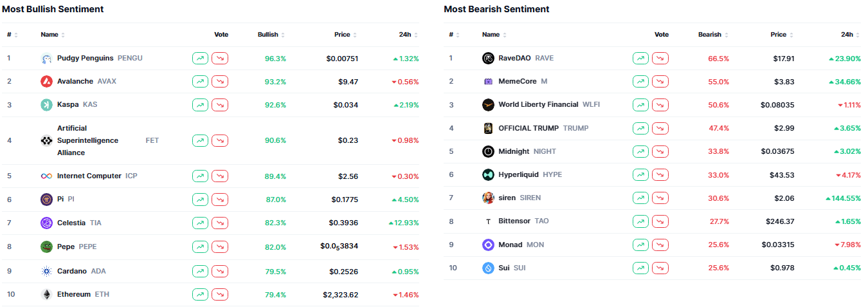
Task: Open the OFFICIAL TRUMP coin link
Action: pos(529,128)
